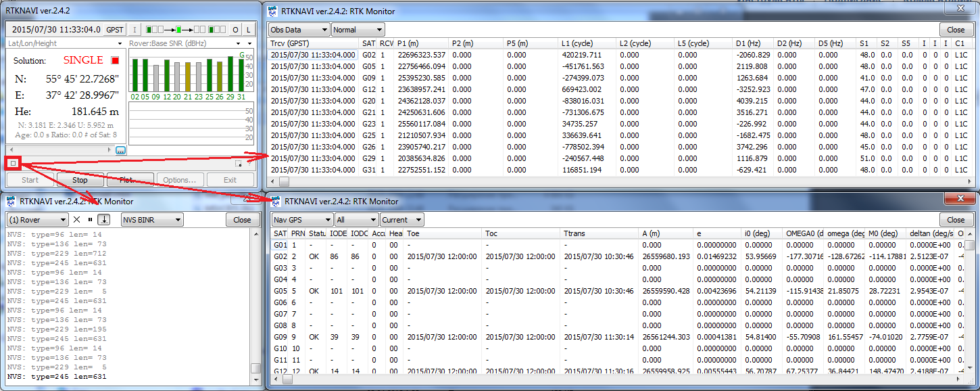980x391 pixels.
Task: Open the Normal display mode dropdown
Action: tap(358, 30)
